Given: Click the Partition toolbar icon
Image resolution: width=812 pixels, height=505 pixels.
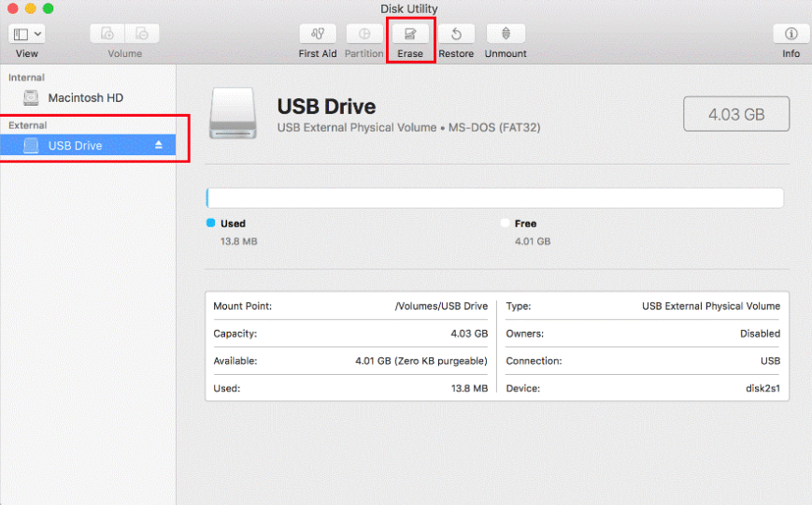Looking at the screenshot, I should tap(364, 35).
